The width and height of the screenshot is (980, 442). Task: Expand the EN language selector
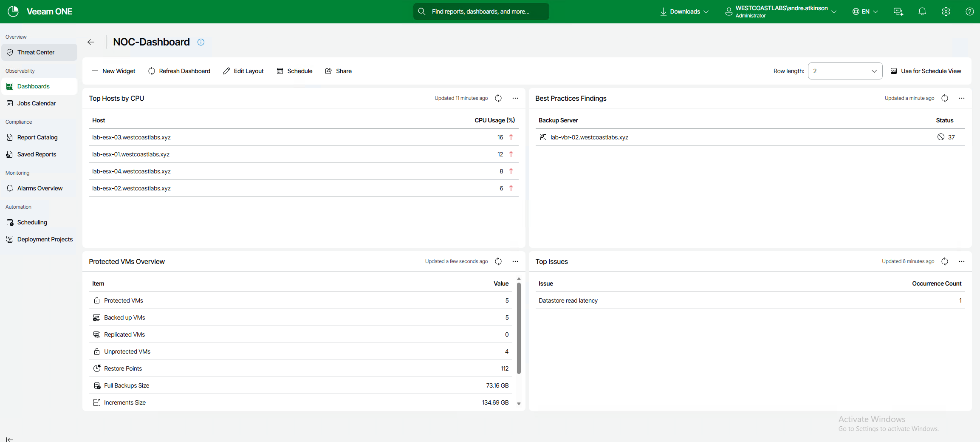point(865,11)
